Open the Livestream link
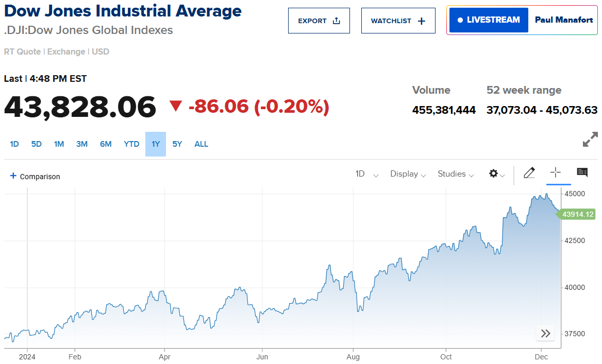 click(489, 20)
